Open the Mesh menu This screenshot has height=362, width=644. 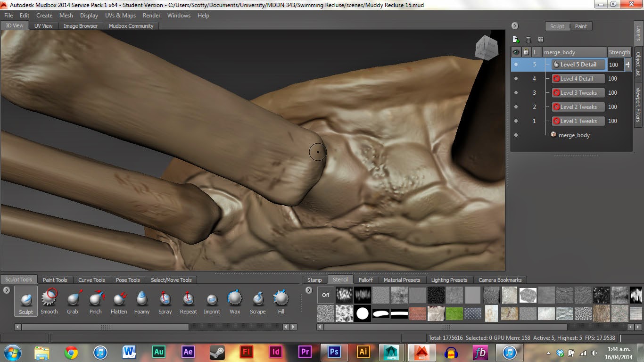(66, 15)
